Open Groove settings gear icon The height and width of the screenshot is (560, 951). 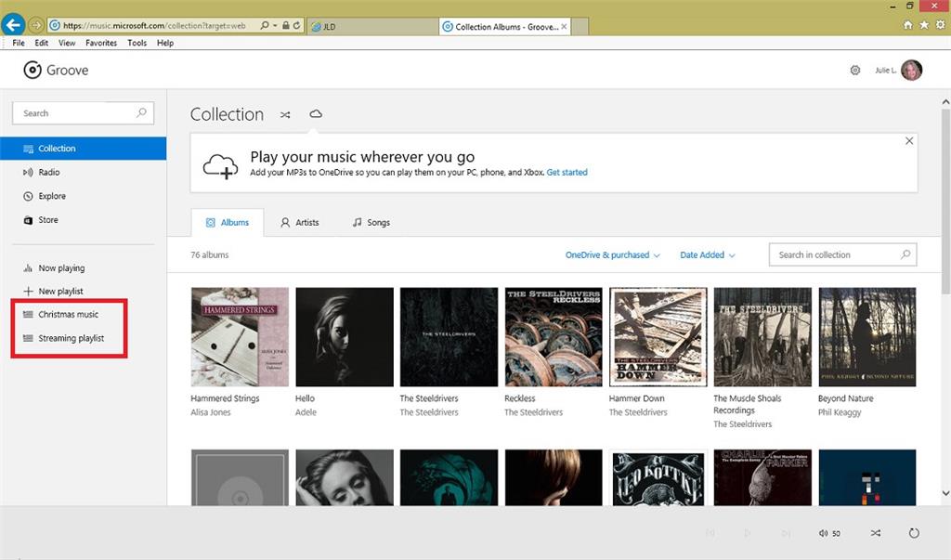(x=855, y=71)
